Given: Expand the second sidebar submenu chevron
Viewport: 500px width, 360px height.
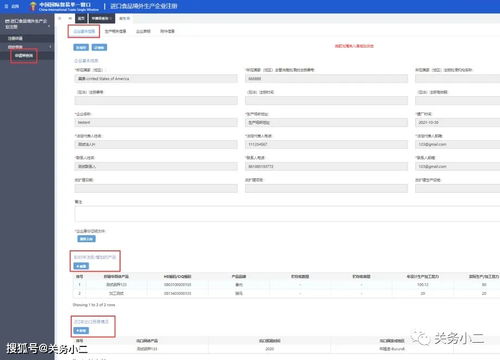Looking at the screenshot, I should 50,47.
